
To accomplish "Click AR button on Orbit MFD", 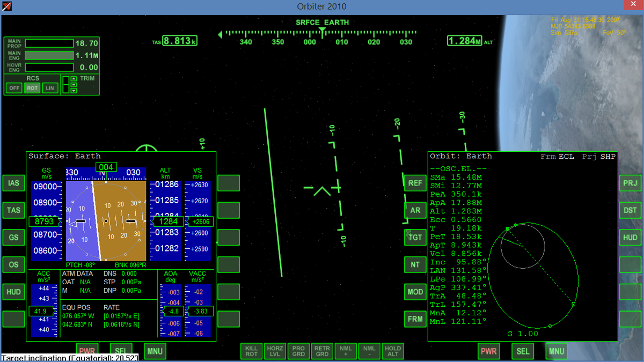I will point(415,210).
